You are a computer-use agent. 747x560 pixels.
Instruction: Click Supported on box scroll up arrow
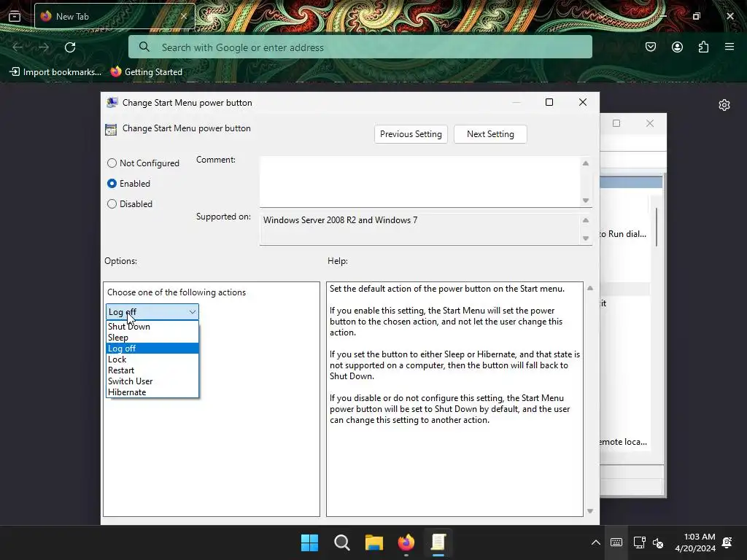click(x=586, y=220)
